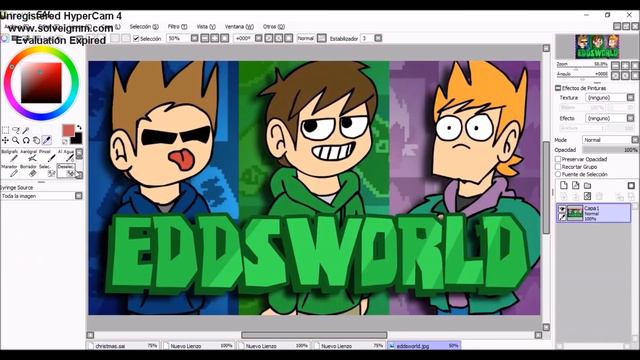Select the Hand pan tool
Screen dimensions: 640x360
pos(36,141)
